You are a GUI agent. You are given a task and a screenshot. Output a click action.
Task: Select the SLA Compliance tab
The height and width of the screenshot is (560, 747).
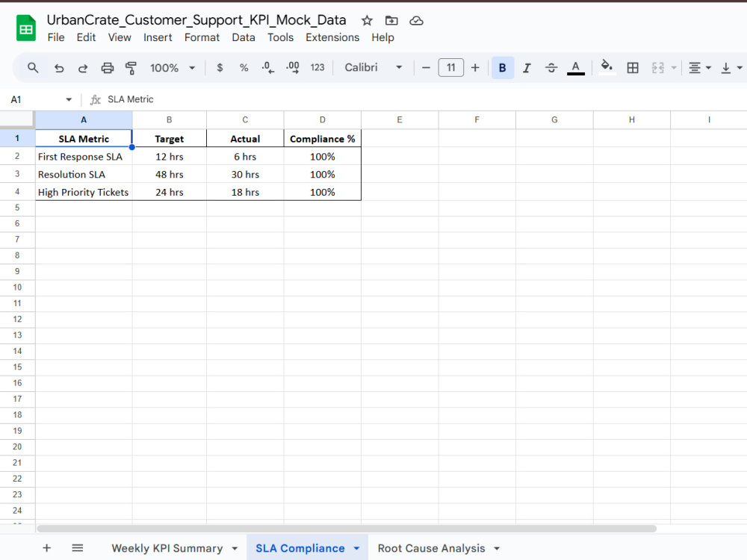pyautogui.click(x=300, y=548)
